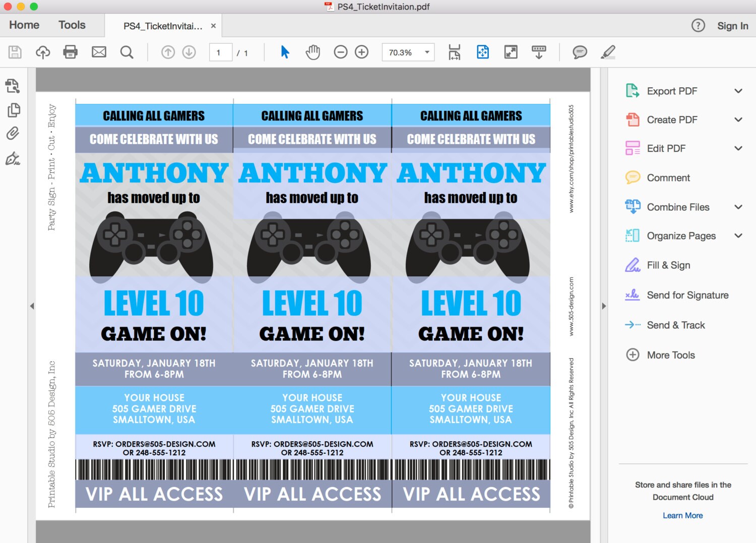The image size is (756, 543).
Task: Open the Send & Track tool
Action: pyautogui.click(x=676, y=325)
